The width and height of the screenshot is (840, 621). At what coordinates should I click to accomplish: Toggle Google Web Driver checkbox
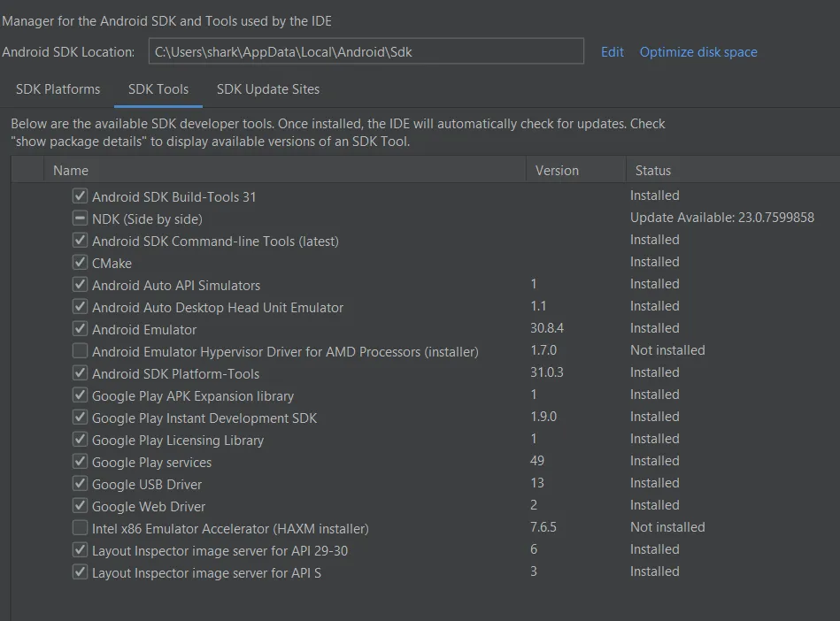tap(81, 506)
